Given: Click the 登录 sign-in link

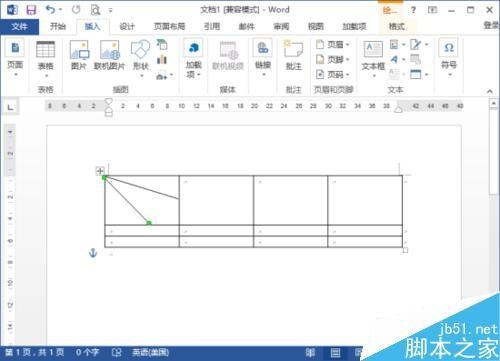Looking at the screenshot, I should [491, 25].
